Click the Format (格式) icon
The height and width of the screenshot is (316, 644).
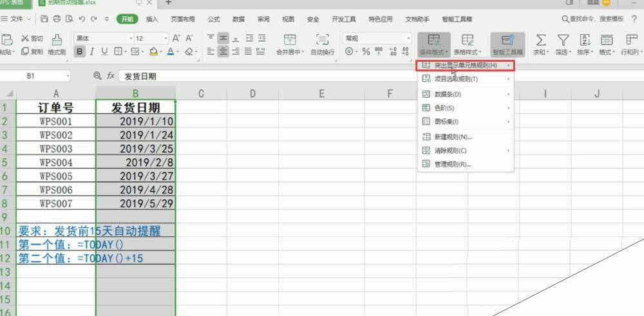click(x=607, y=40)
